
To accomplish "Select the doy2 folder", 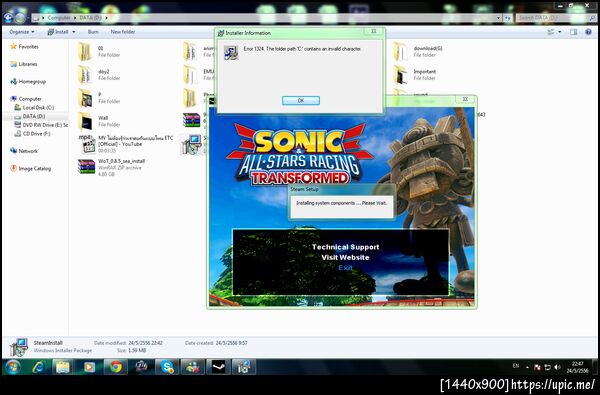I will coord(99,75).
